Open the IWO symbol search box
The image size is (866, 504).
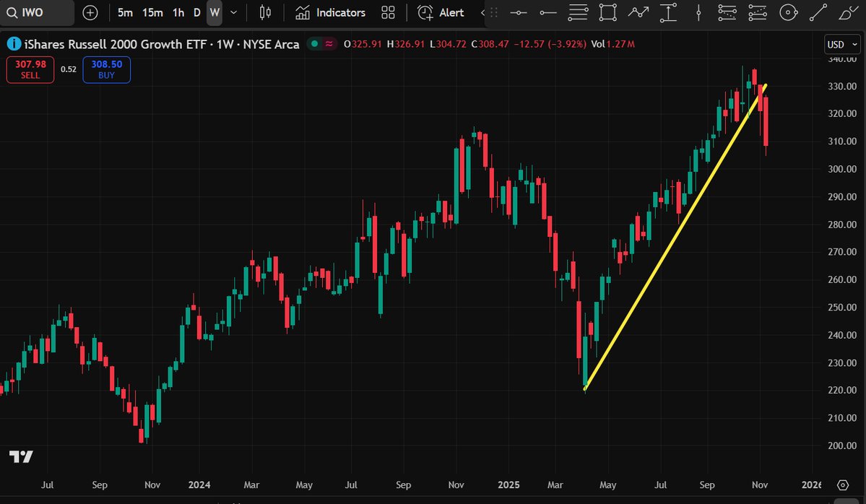coord(36,13)
